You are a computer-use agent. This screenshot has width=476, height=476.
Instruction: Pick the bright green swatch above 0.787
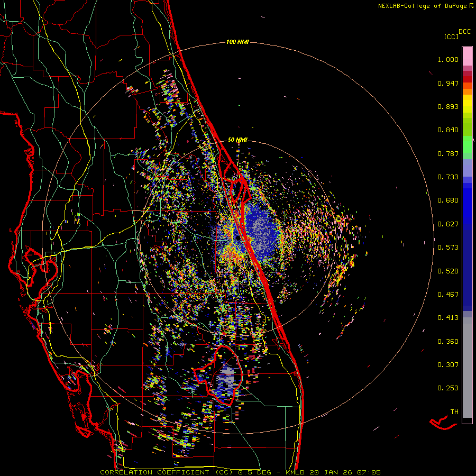(x=467, y=144)
